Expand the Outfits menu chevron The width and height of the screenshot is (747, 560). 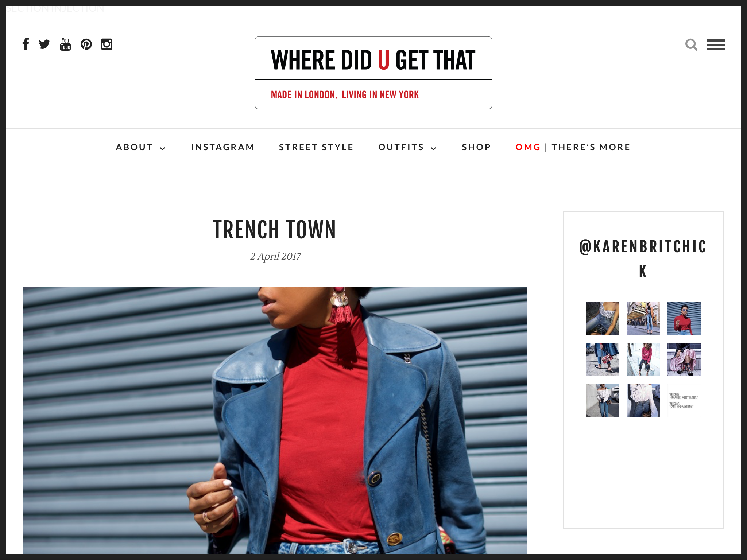click(434, 148)
